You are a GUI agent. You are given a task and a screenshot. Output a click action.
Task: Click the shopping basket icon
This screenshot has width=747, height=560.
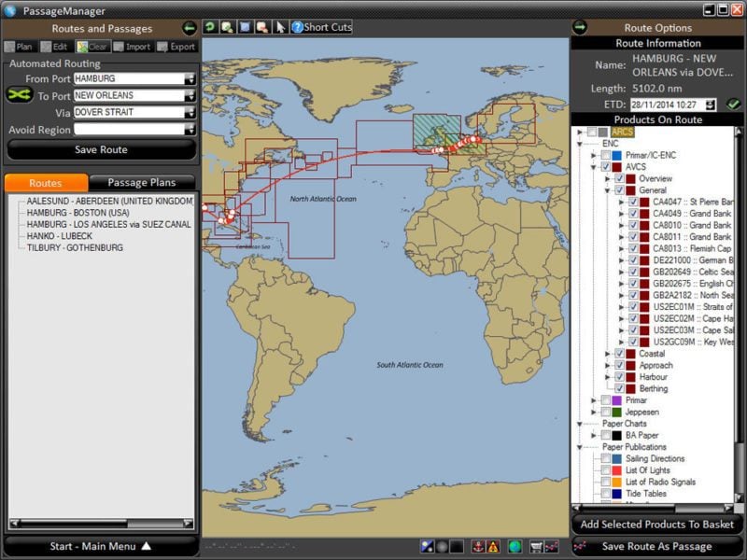click(x=536, y=547)
